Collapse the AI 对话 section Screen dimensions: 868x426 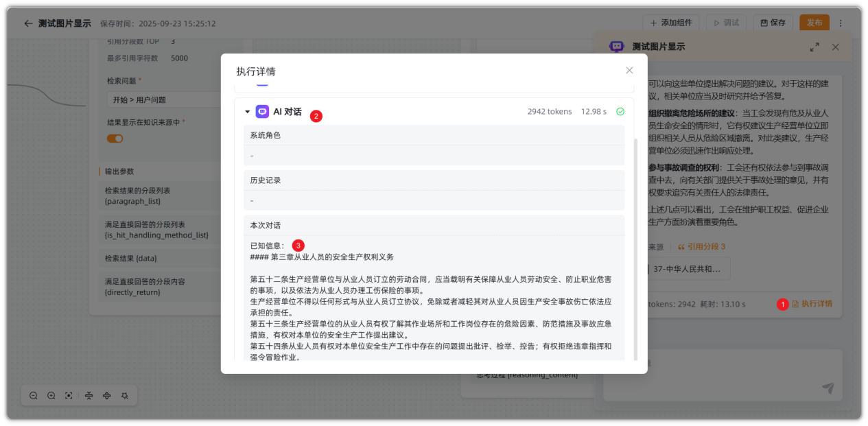tap(247, 112)
